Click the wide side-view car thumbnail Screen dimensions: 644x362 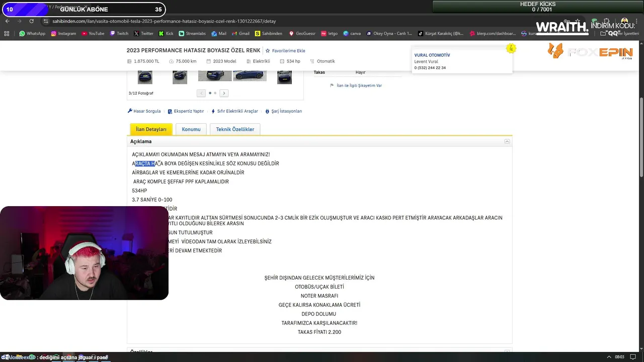[250, 75]
